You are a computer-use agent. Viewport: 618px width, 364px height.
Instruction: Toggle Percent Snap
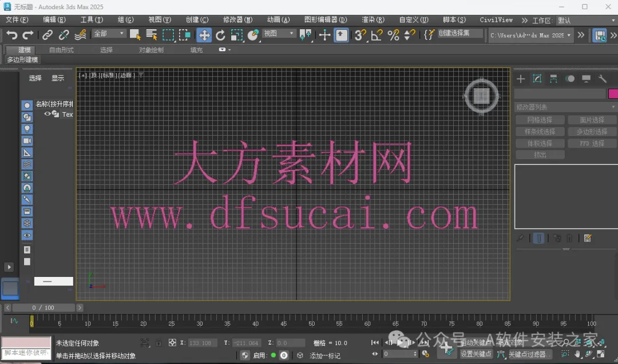coord(393,35)
